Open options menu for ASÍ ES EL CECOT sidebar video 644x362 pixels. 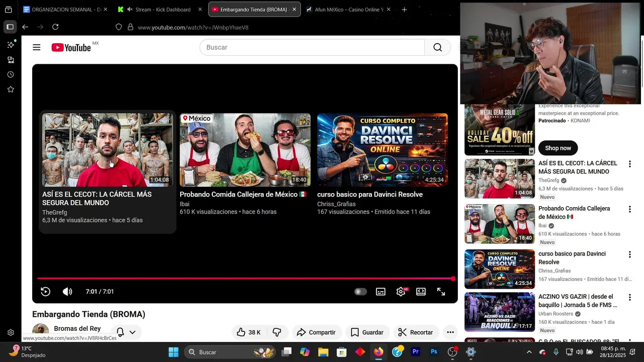pos(629,164)
